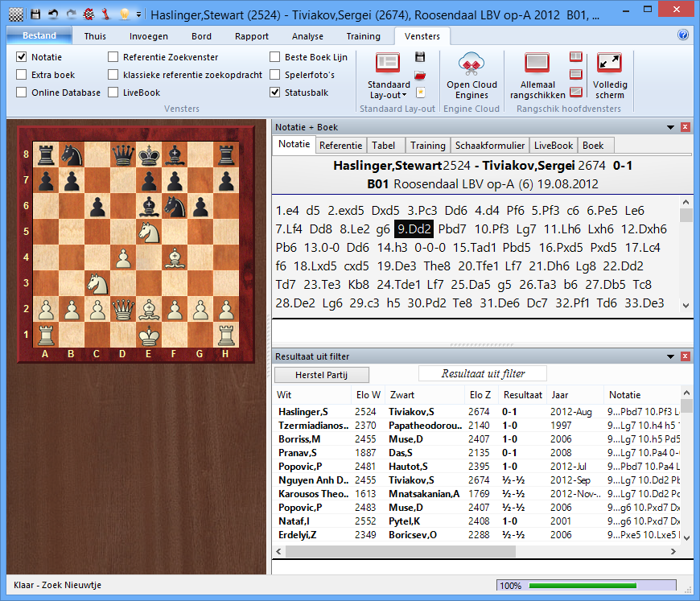Click the help question mark icon
700x601 pixels.
coord(683,35)
